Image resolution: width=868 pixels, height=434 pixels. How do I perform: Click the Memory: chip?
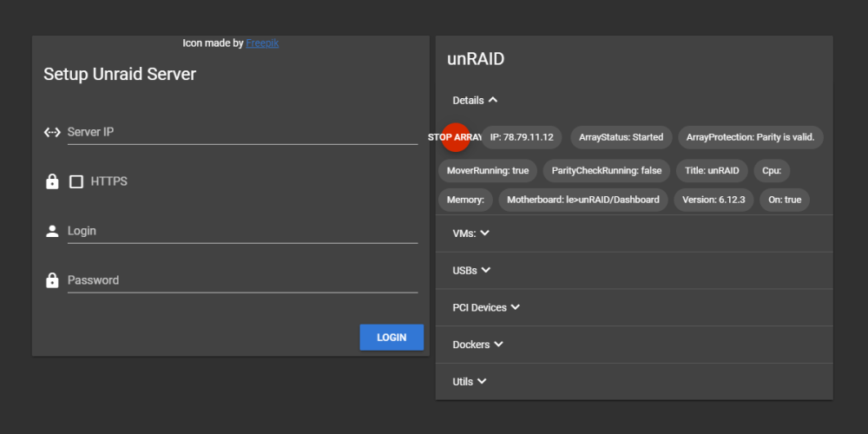pyautogui.click(x=465, y=200)
